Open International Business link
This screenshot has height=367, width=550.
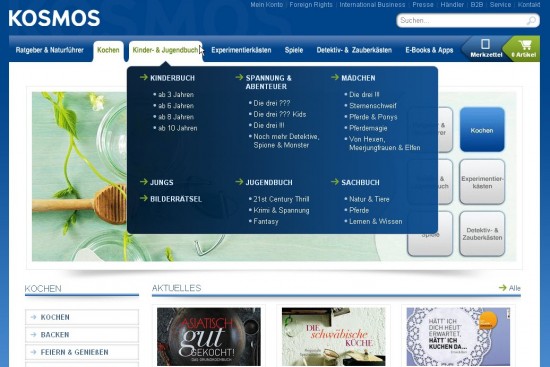[x=372, y=5]
